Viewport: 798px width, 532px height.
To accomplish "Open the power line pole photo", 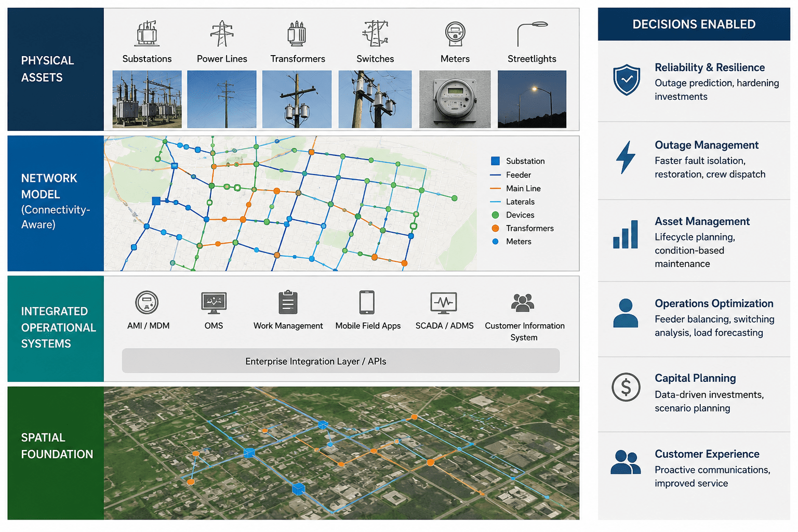I will pos(222,99).
